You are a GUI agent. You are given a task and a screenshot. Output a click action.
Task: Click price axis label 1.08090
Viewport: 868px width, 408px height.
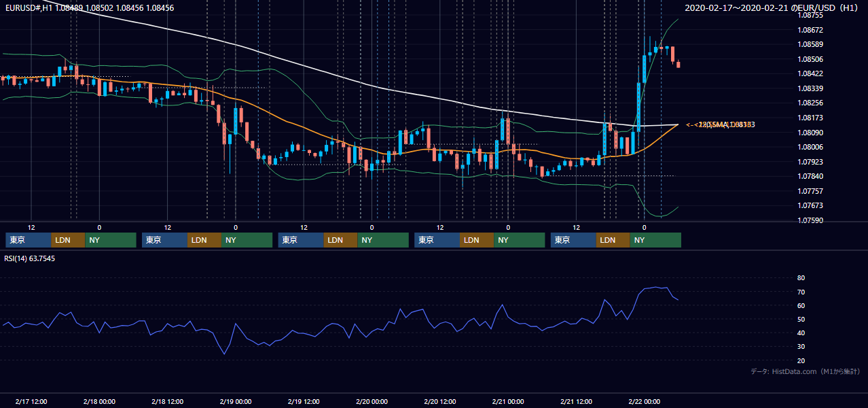pos(812,132)
